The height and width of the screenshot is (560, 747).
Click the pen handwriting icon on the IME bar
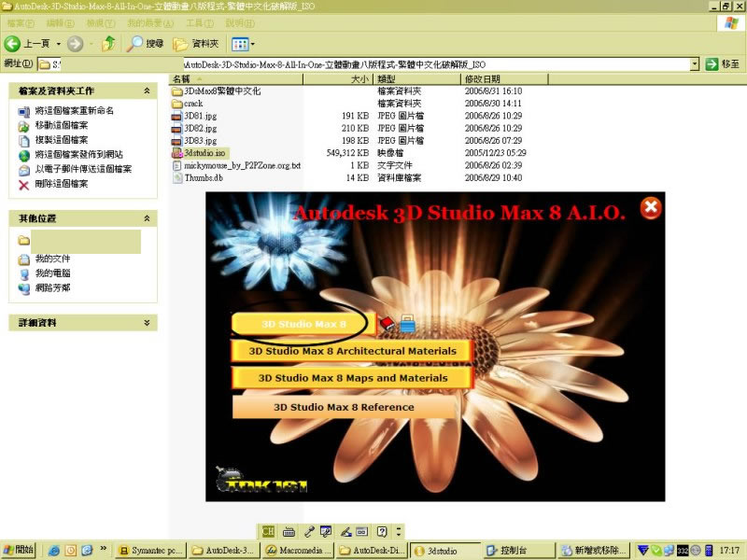345,531
